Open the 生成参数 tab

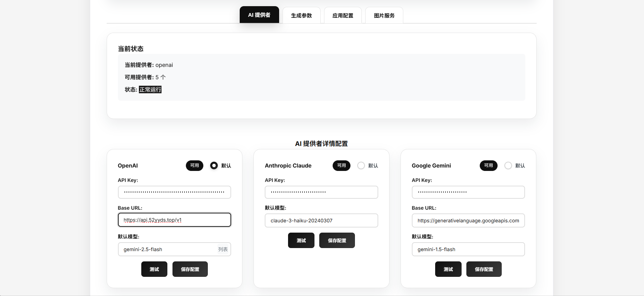(x=301, y=15)
